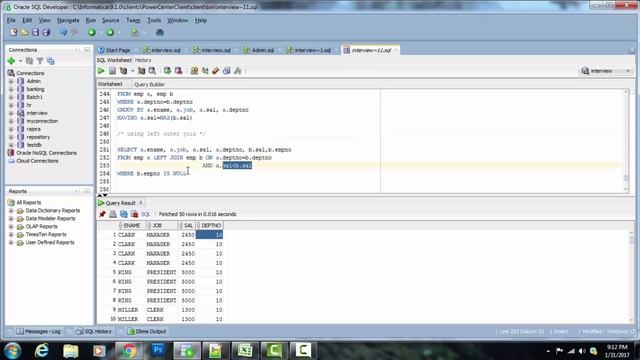Click the Run Statement green play icon
The image size is (640, 360).
tap(101, 71)
